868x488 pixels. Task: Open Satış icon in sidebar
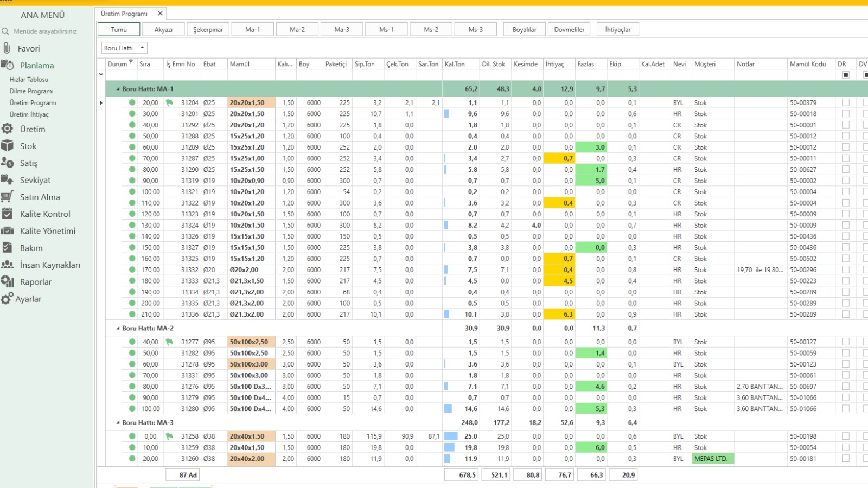coord(7,163)
